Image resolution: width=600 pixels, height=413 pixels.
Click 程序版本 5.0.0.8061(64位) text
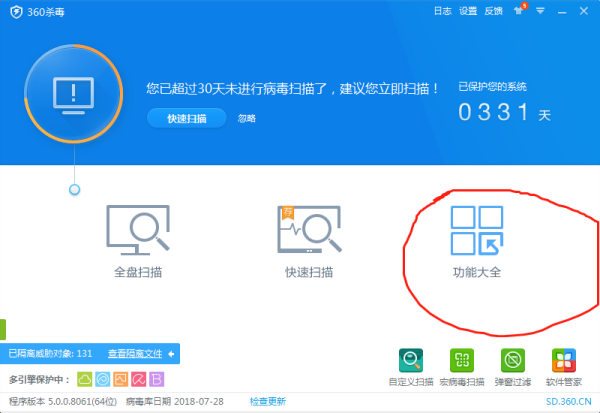coord(63,402)
